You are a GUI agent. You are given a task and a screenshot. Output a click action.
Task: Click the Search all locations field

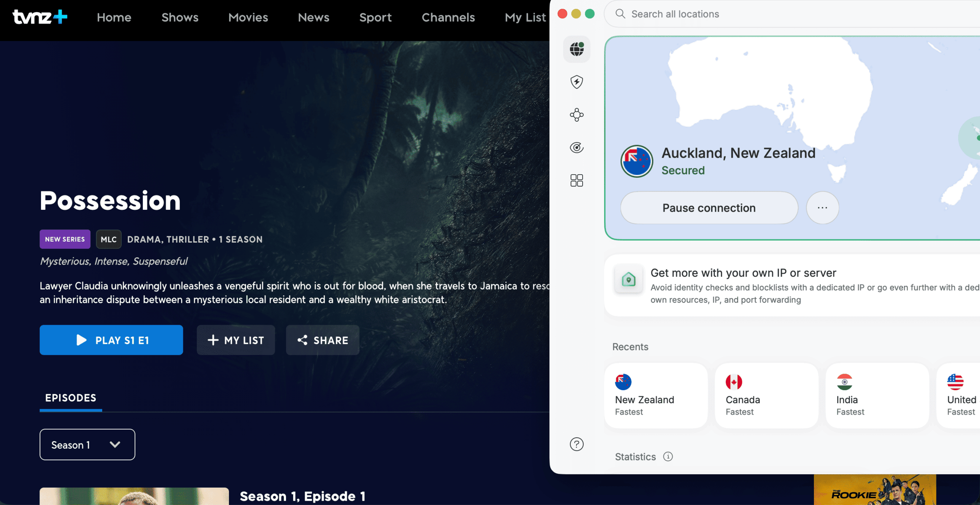[x=792, y=14]
